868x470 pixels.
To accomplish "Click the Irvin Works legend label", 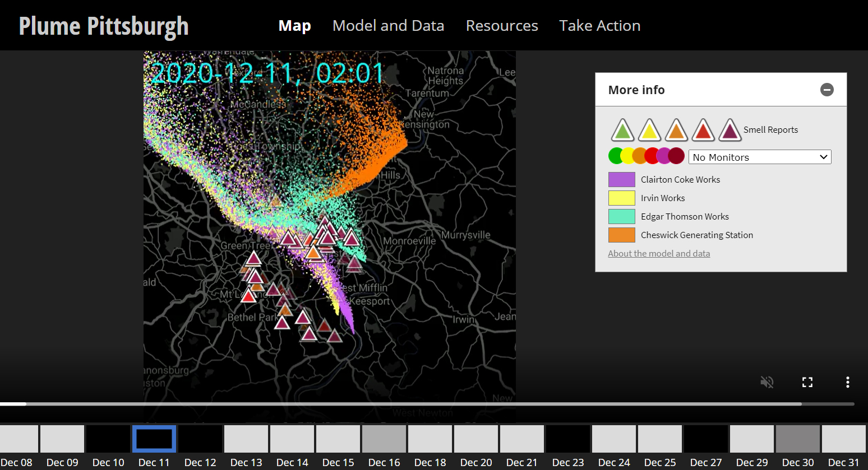I will [663, 198].
